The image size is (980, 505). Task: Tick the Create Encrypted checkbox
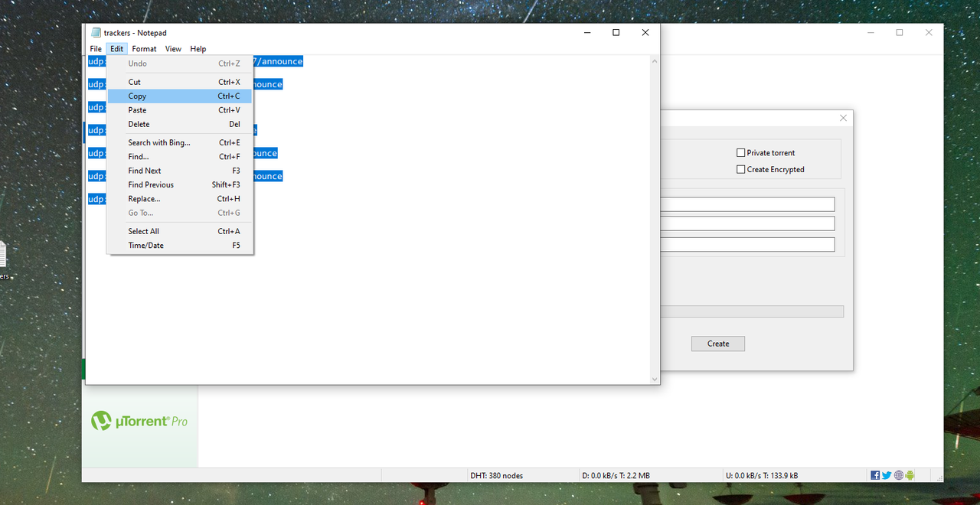point(740,170)
